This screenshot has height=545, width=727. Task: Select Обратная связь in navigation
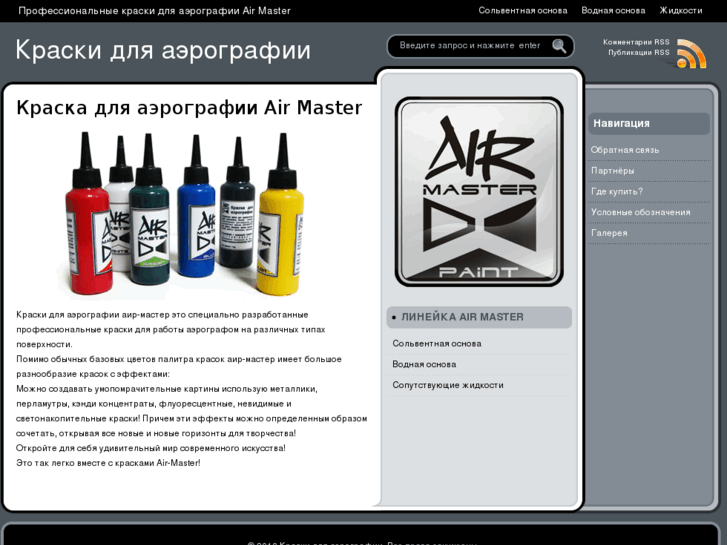pyautogui.click(x=624, y=150)
